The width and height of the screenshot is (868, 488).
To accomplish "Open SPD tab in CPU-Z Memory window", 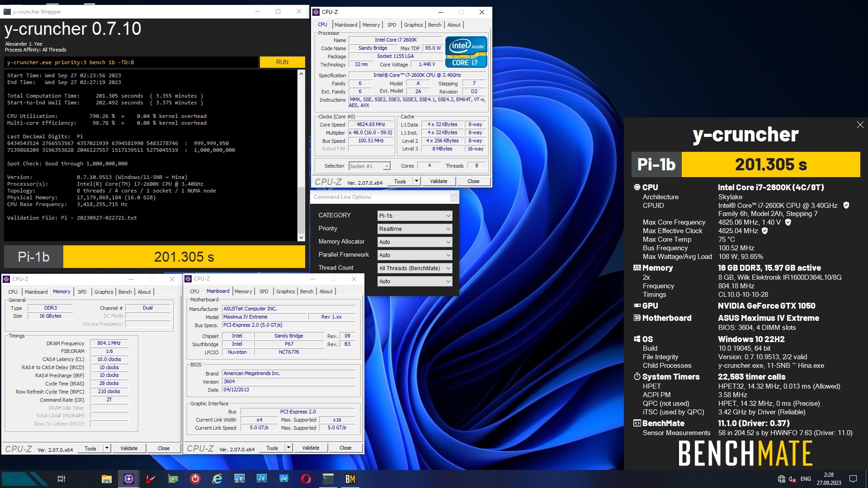I will coord(82,292).
